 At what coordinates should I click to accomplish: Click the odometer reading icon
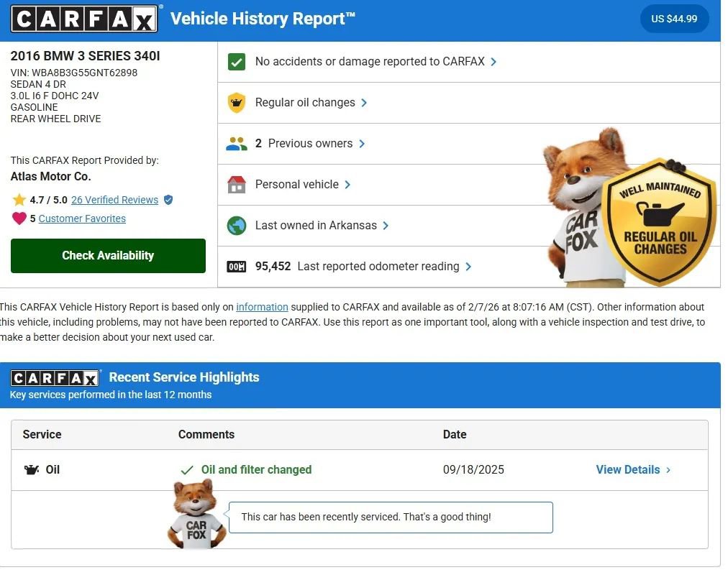click(x=236, y=267)
